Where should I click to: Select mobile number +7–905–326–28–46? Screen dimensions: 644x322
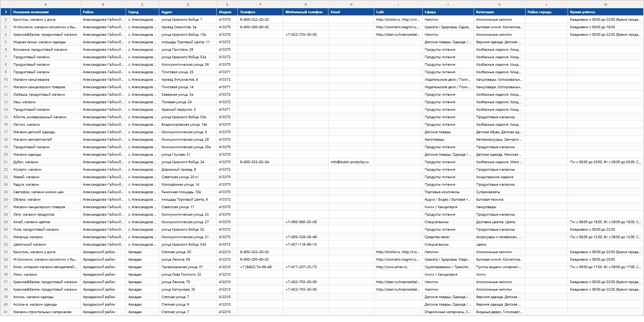pyautogui.click(x=306, y=237)
